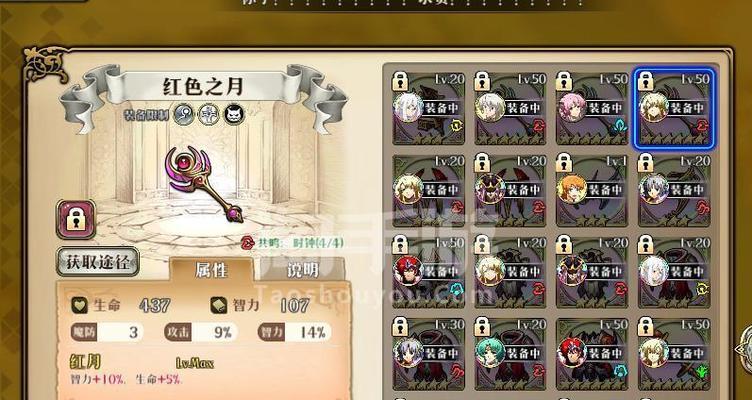Toggle the lock on the first Lv.20 equipment

tap(400, 81)
